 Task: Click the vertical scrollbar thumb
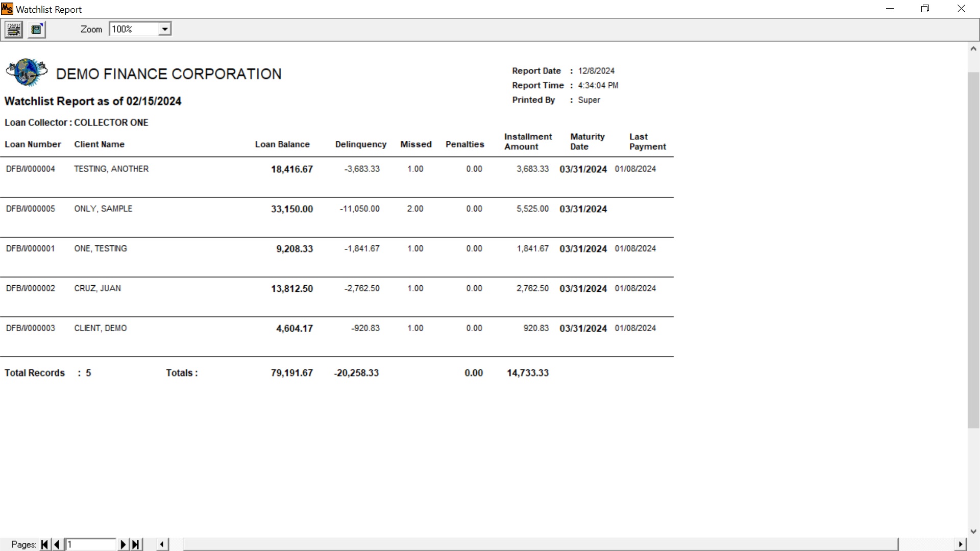(973, 250)
